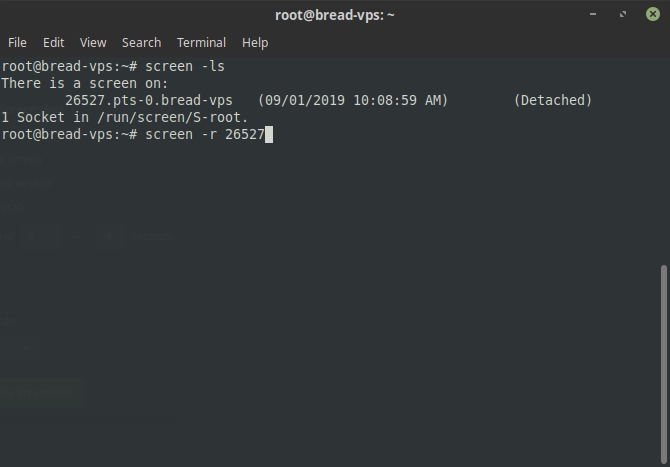The image size is (670, 467).
Task: Open the Terminal menu
Action: 201,43
